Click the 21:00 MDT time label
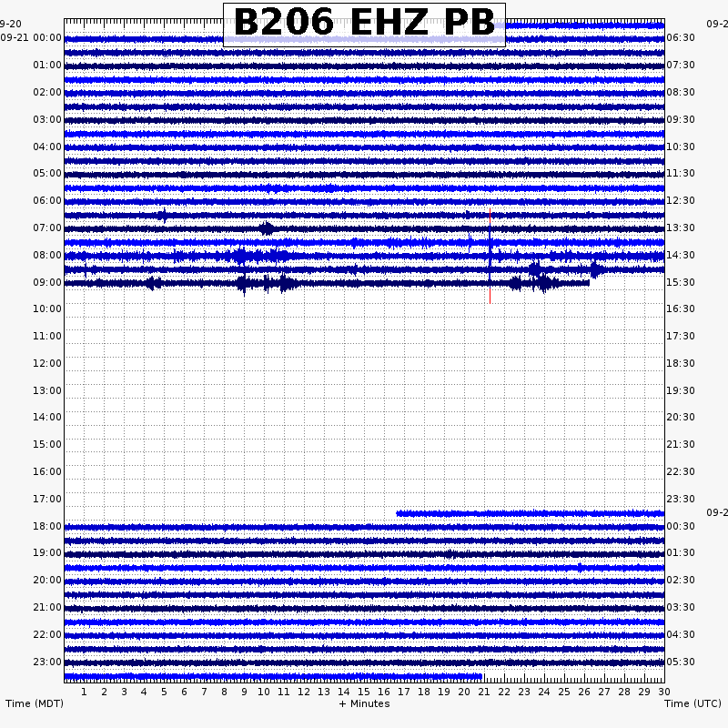The image size is (728, 728). (x=47, y=607)
